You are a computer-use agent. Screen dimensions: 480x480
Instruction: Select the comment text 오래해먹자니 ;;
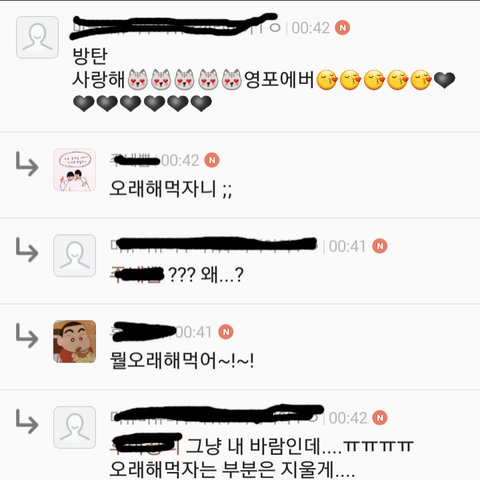point(171,189)
